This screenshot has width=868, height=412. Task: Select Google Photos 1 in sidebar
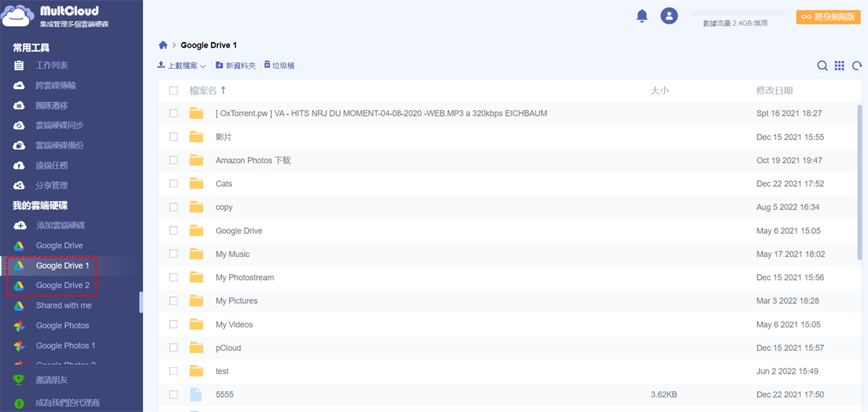65,345
